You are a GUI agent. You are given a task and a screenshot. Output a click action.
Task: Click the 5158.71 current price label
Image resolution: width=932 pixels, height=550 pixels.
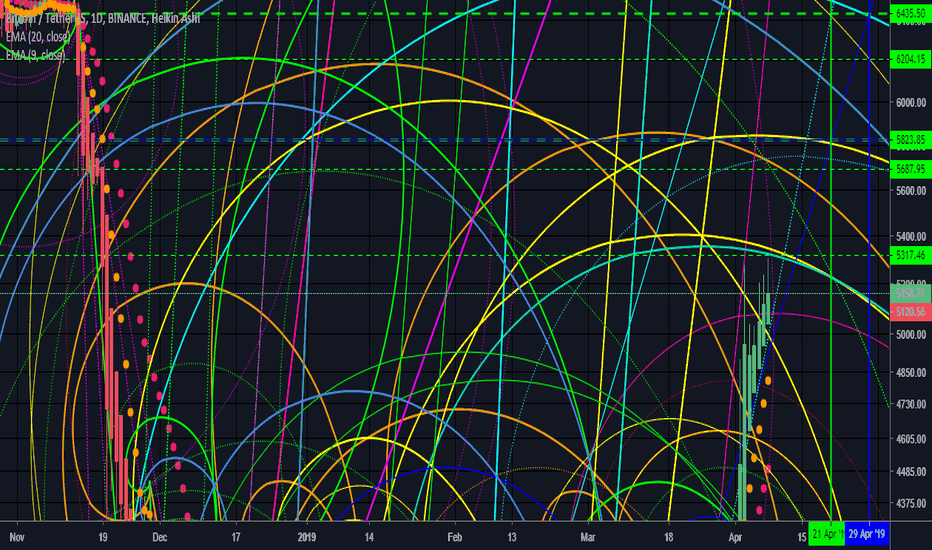point(910,293)
